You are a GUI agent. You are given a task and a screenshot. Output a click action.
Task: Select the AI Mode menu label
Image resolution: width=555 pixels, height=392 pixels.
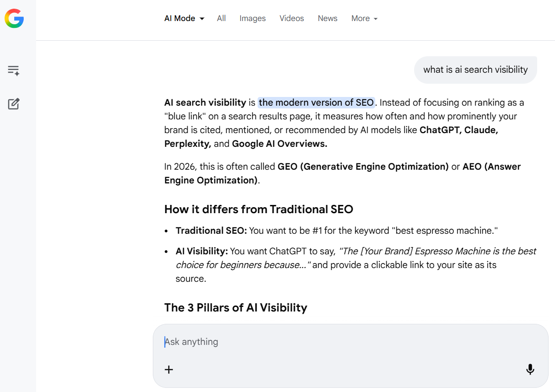(180, 18)
